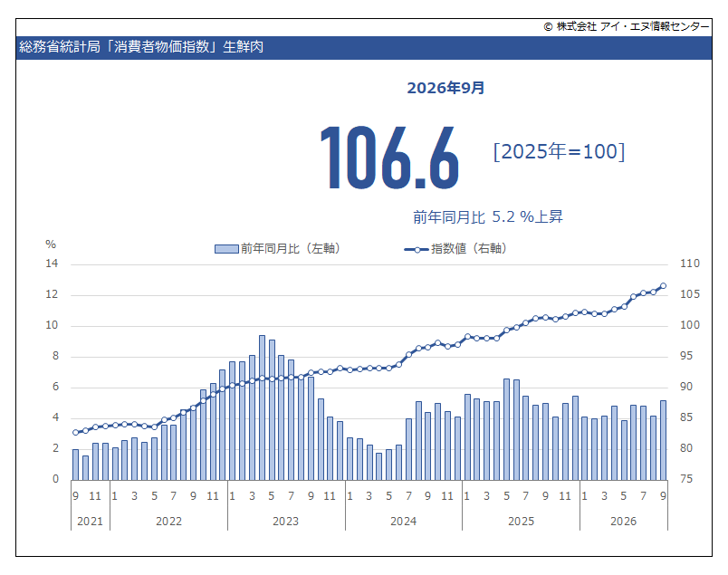Click the legend label 指数値（右軸）

[x=469, y=249]
